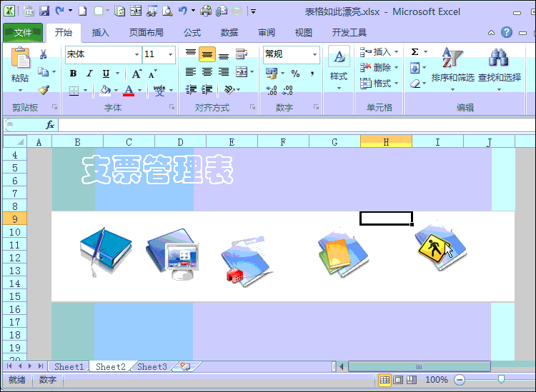
Task: Toggle Bold formatting
Action: coord(73,74)
